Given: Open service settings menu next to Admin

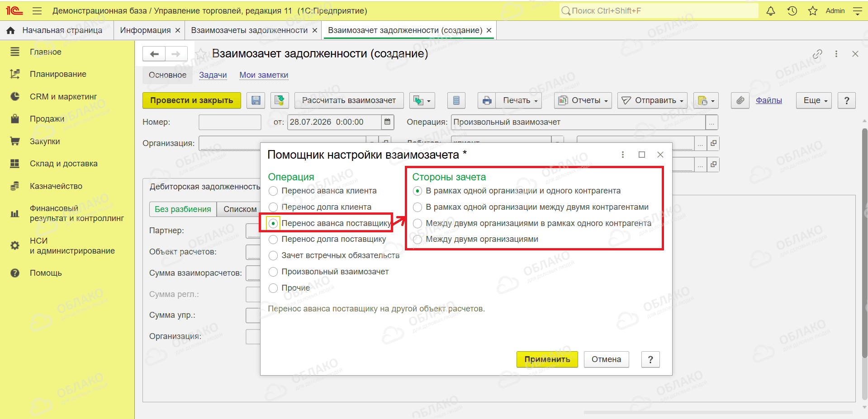Looking at the screenshot, I should tap(857, 11).
